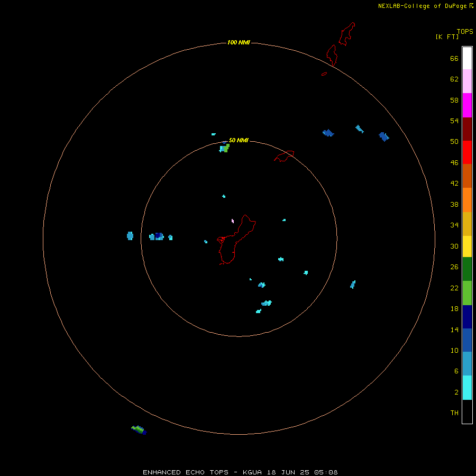This screenshot has height=476, width=476.
Task: Click the "50" legend value
Action: point(454,141)
